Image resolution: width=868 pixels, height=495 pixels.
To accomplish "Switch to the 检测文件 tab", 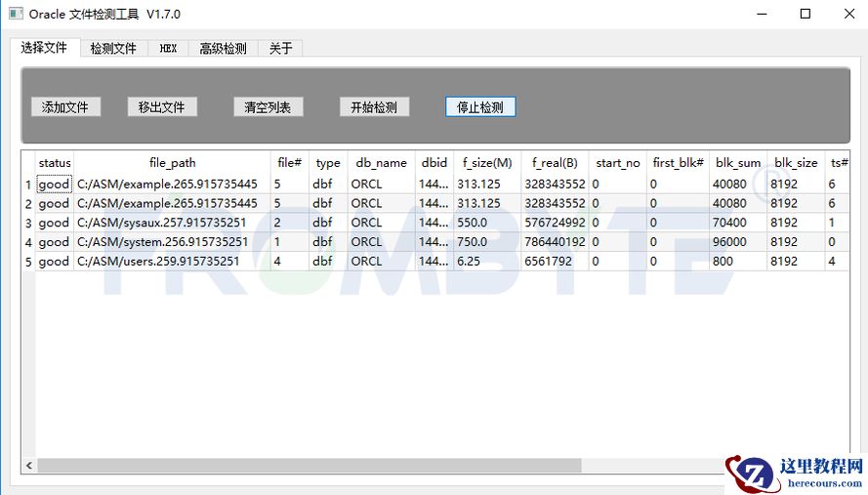I will point(113,48).
